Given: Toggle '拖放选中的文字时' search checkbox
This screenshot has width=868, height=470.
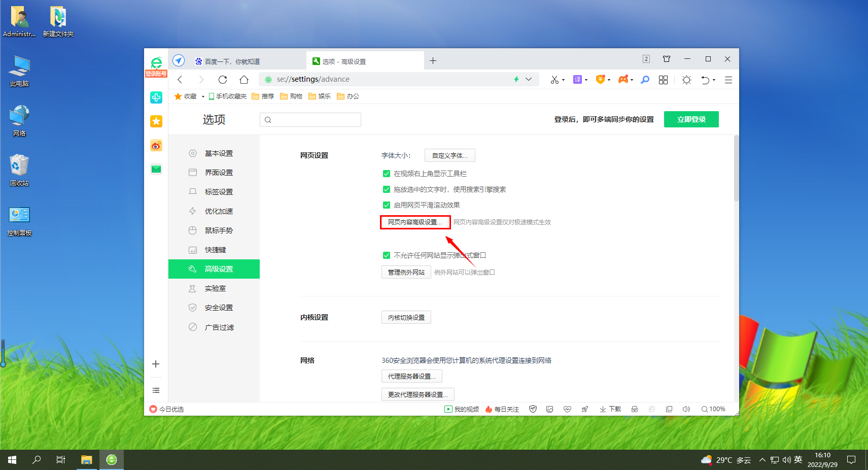Looking at the screenshot, I should click(x=387, y=189).
